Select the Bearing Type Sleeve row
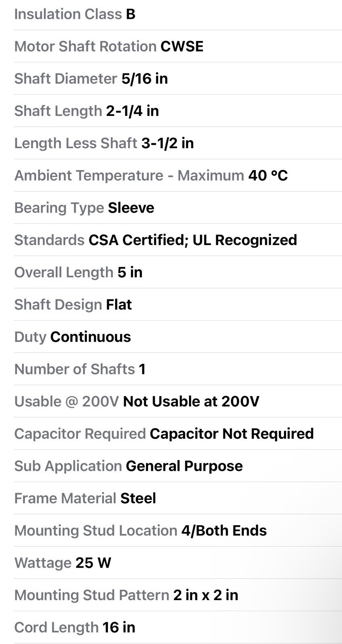Screen dimensions: 342x644 [178, 208]
